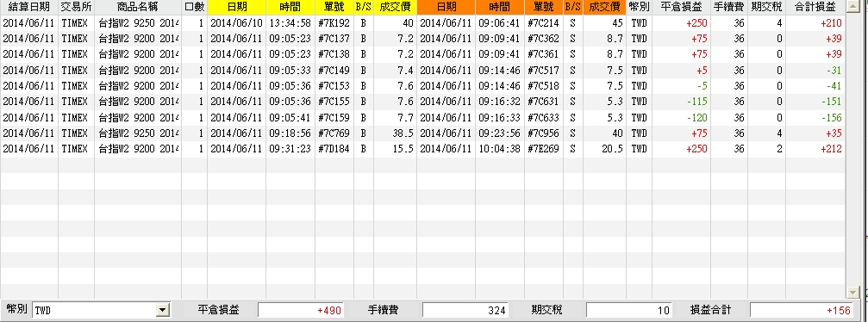This screenshot has width=868, height=322.
Task: Click the 手續費 column header
Action: (x=729, y=7)
